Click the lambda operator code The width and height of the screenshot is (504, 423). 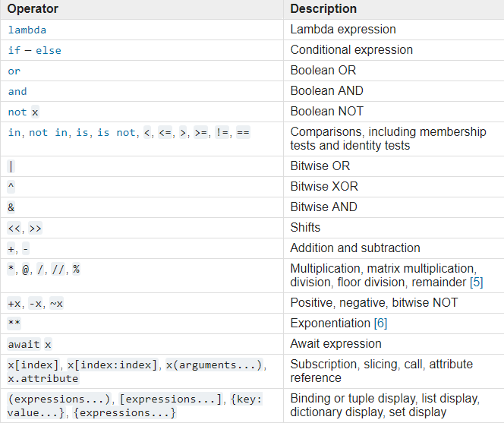pyautogui.click(x=27, y=30)
